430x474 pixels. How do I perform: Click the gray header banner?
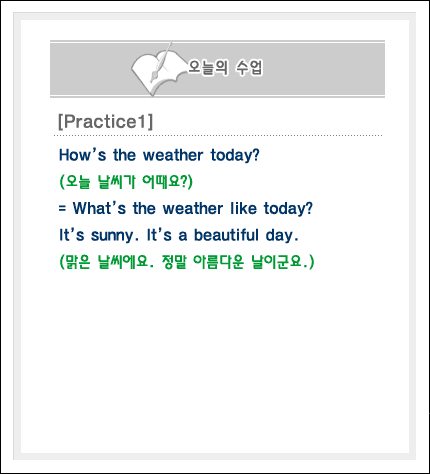coord(217,69)
